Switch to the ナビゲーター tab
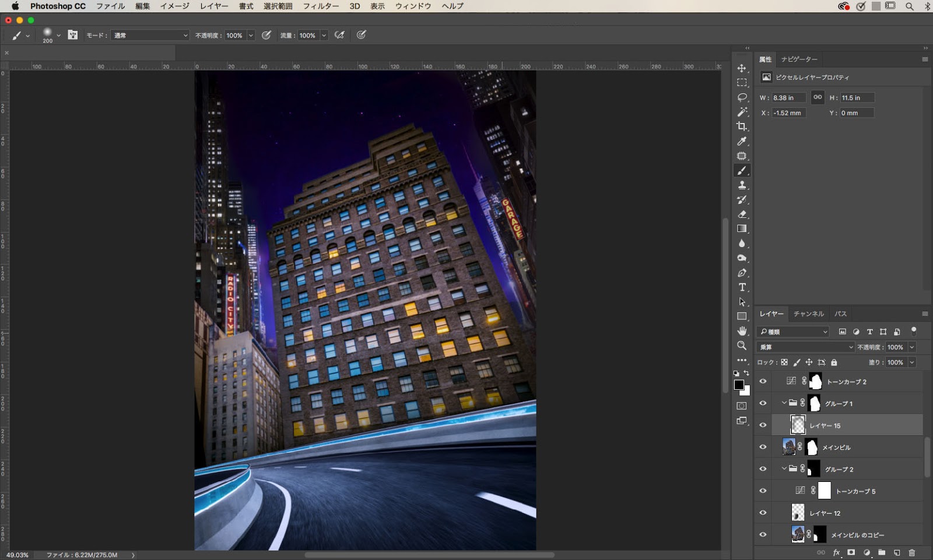 pos(799,59)
